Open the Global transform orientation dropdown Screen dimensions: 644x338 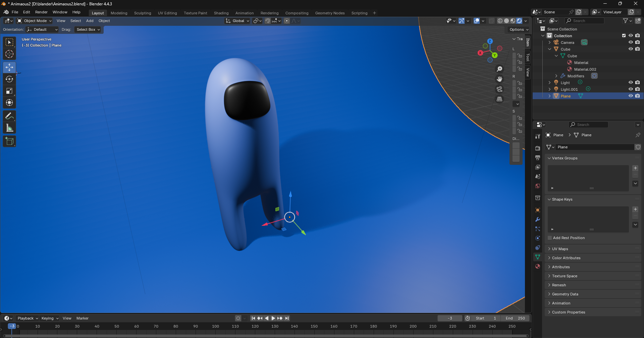click(x=237, y=21)
